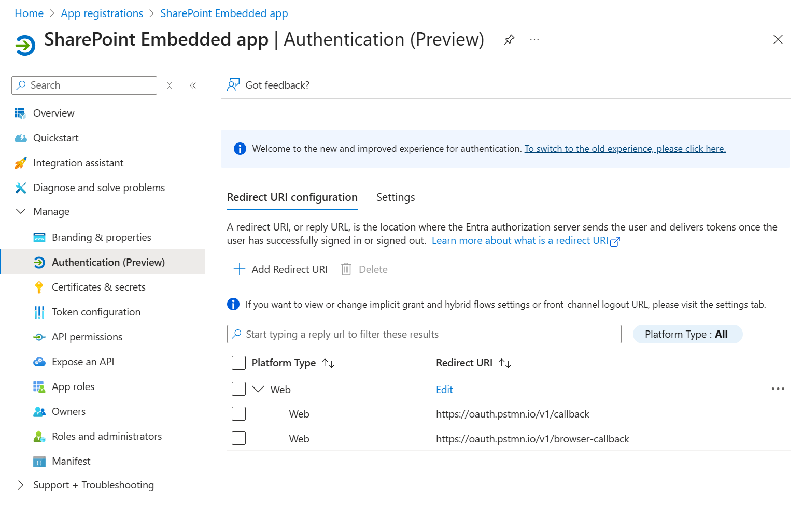Select the Web group checkbox
The width and height of the screenshot is (803, 532).
pos(238,389)
